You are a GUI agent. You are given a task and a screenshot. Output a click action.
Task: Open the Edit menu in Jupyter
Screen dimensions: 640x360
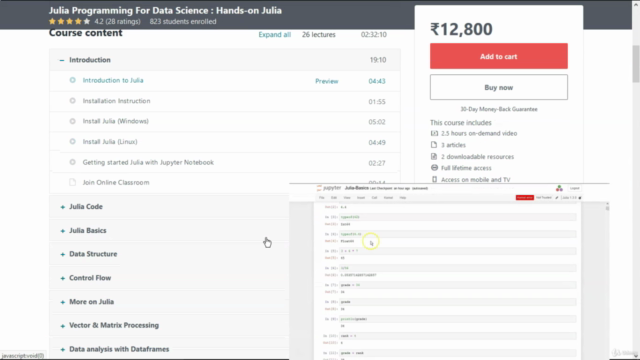[x=334, y=198]
